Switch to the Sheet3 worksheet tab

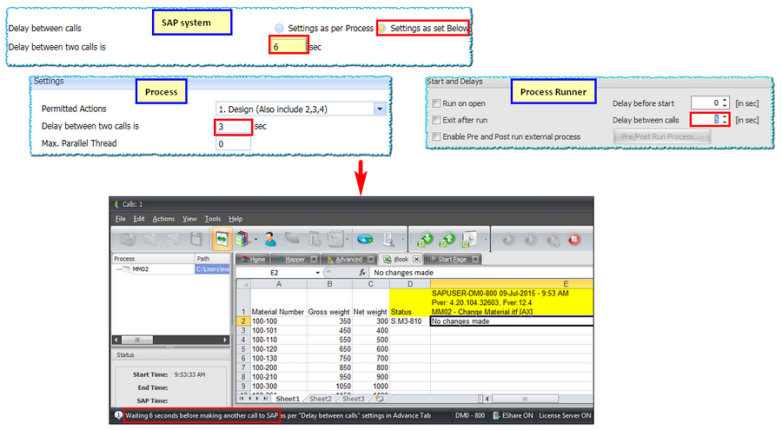pos(353,399)
